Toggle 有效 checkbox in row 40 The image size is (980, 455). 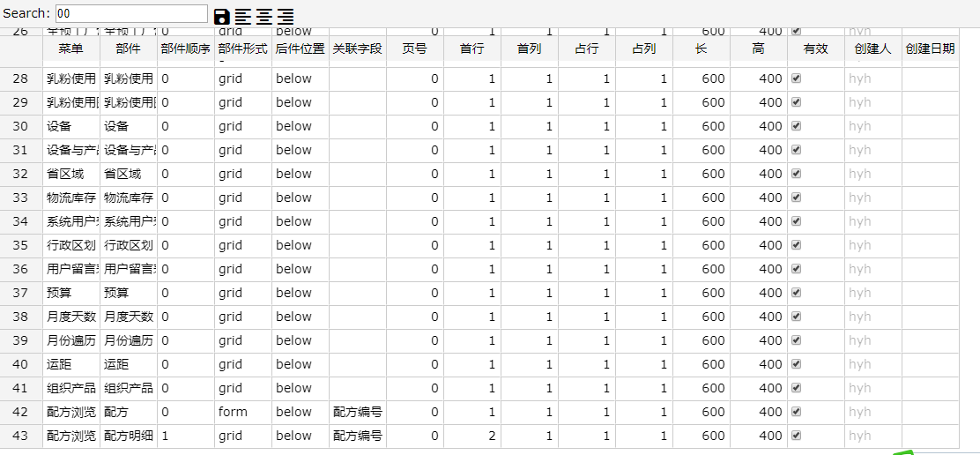796,363
